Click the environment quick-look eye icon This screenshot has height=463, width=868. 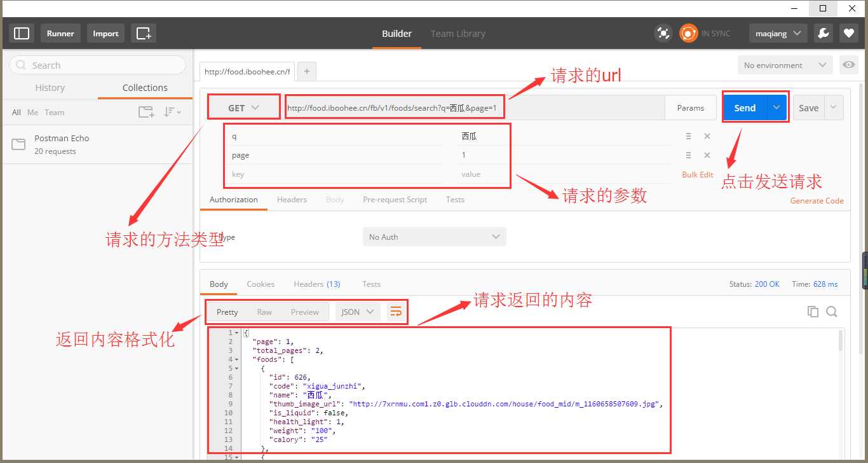point(848,65)
